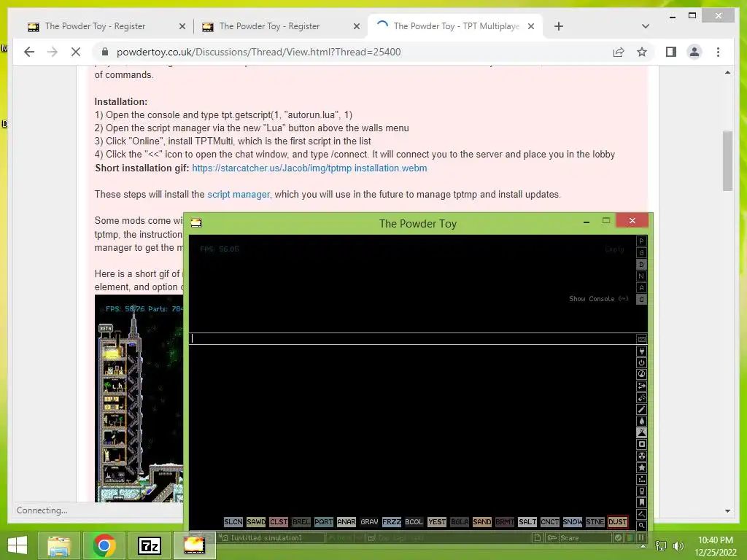
Task: Open the Liquids droplet menu section
Action: pyautogui.click(x=642, y=421)
